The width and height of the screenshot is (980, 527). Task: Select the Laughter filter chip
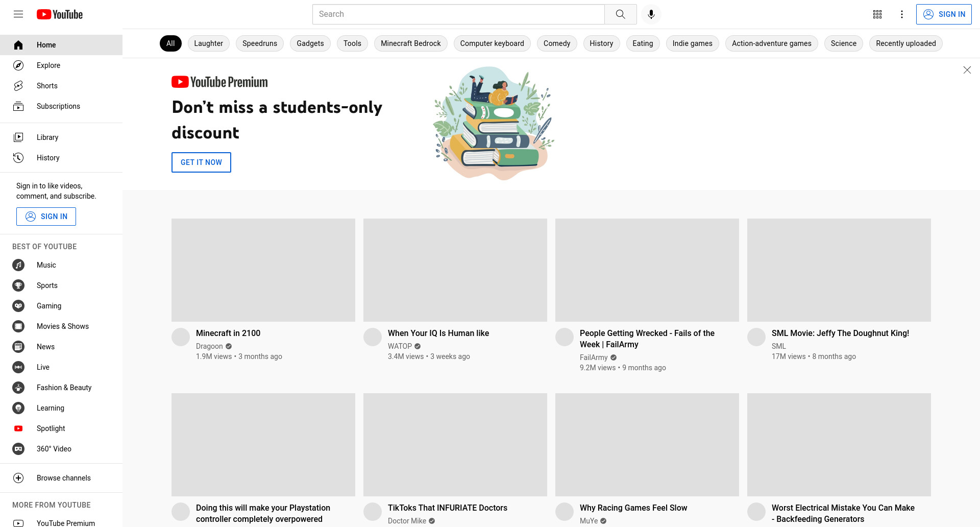(x=208, y=43)
